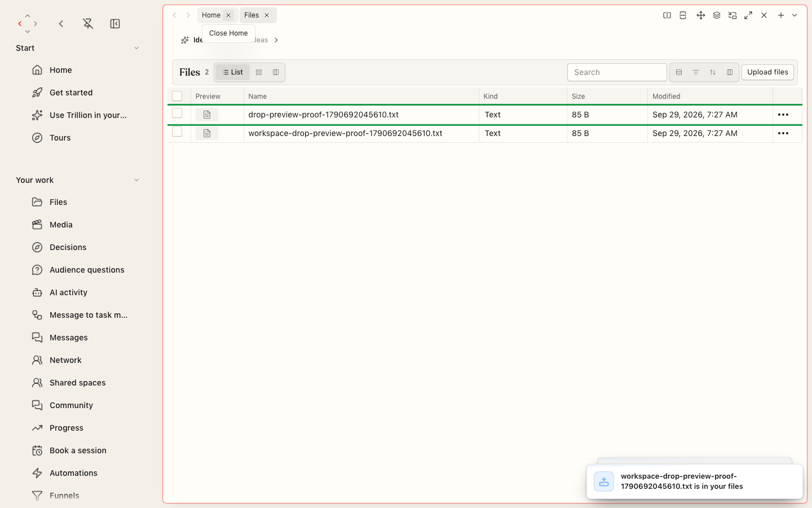The height and width of the screenshot is (508, 812).
Task: Close the Home tab
Action: pyautogui.click(x=228, y=15)
